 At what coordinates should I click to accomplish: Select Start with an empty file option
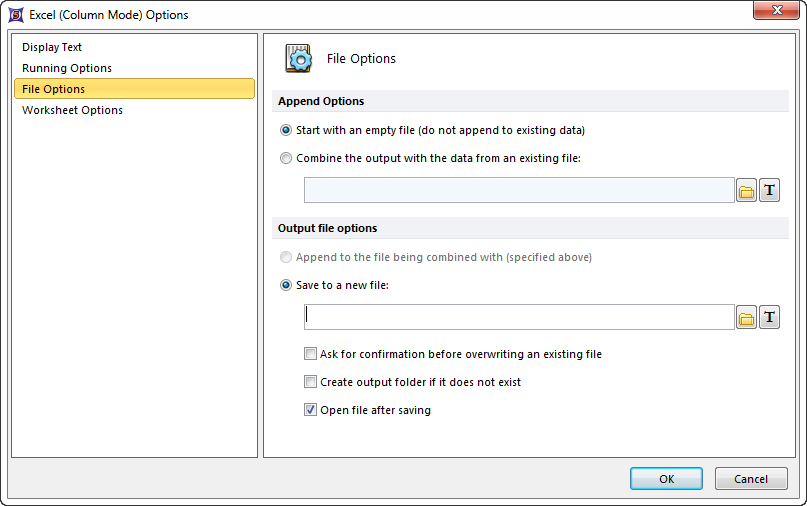287,130
